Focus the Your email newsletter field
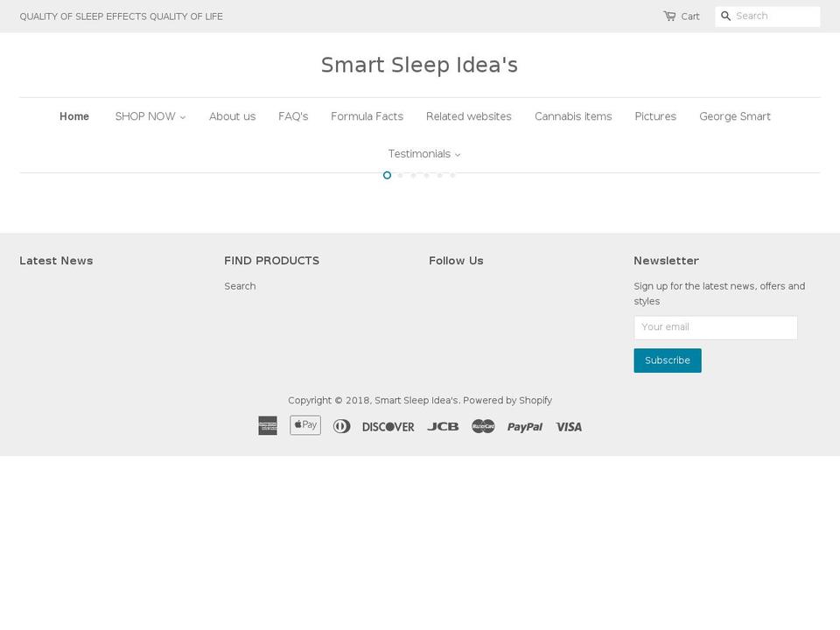Image resolution: width=840 pixels, height=630 pixels. coord(716,327)
